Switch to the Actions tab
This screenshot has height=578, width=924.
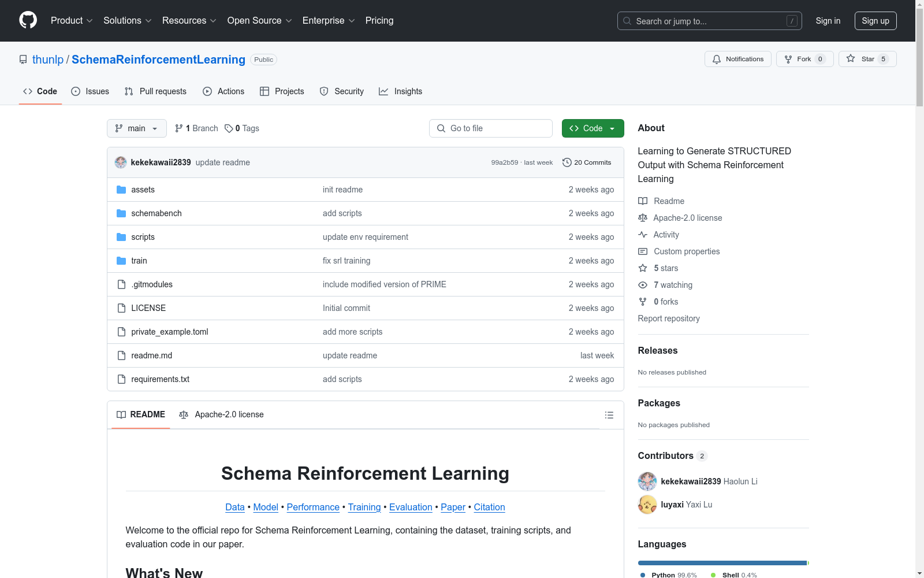click(223, 91)
